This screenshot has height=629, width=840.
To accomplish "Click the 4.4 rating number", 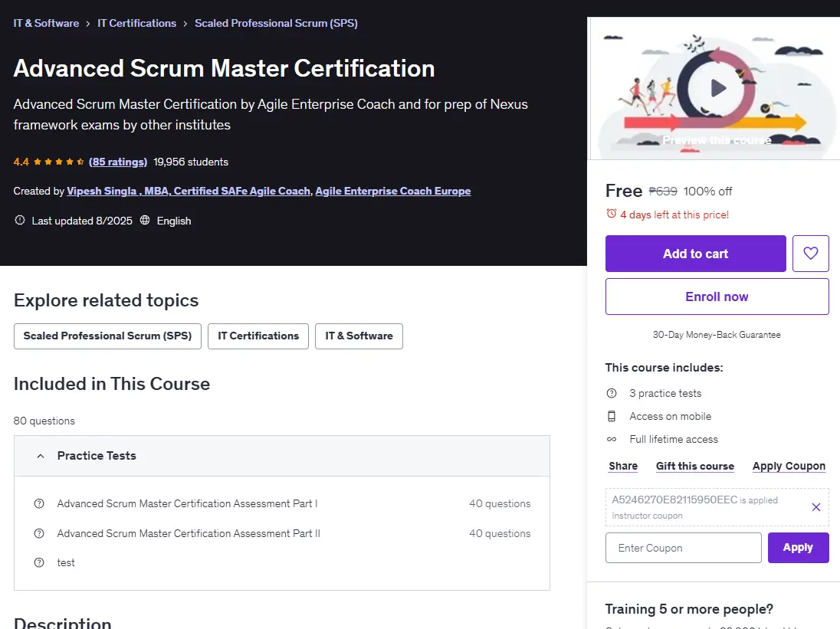I will click(21, 162).
